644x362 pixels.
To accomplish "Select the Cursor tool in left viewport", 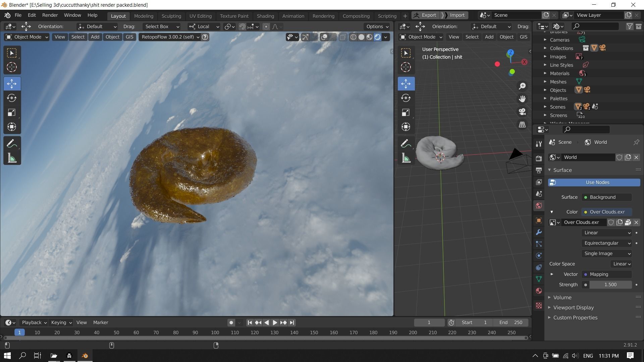I will [12, 67].
